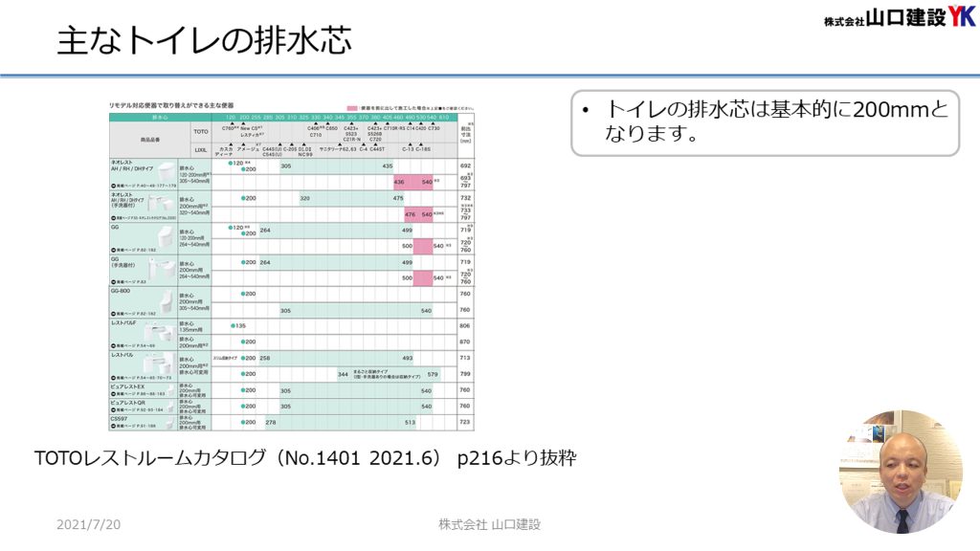Click the pink cell showing 476
Viewport: 980px width, 551px height.
tap(410, 214)
